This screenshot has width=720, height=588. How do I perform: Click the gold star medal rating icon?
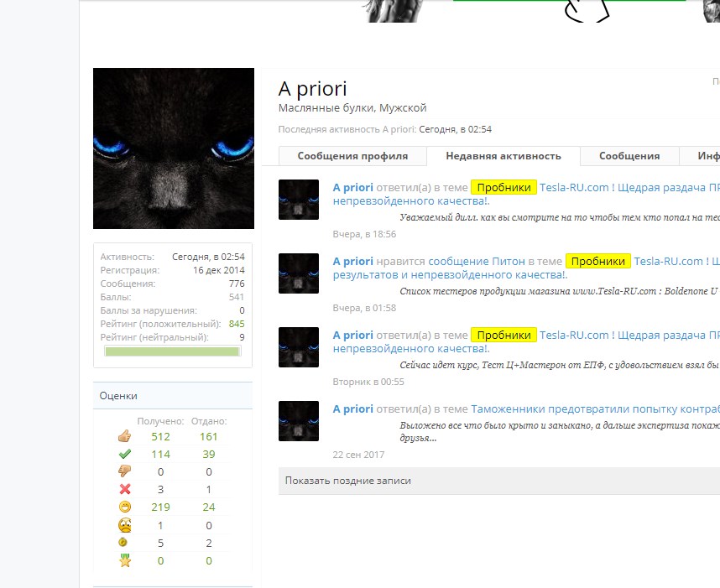125,560
